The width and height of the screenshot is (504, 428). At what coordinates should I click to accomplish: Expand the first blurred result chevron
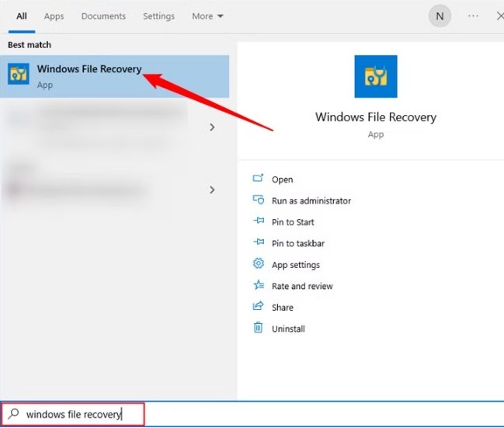click(x=212, y=127)
